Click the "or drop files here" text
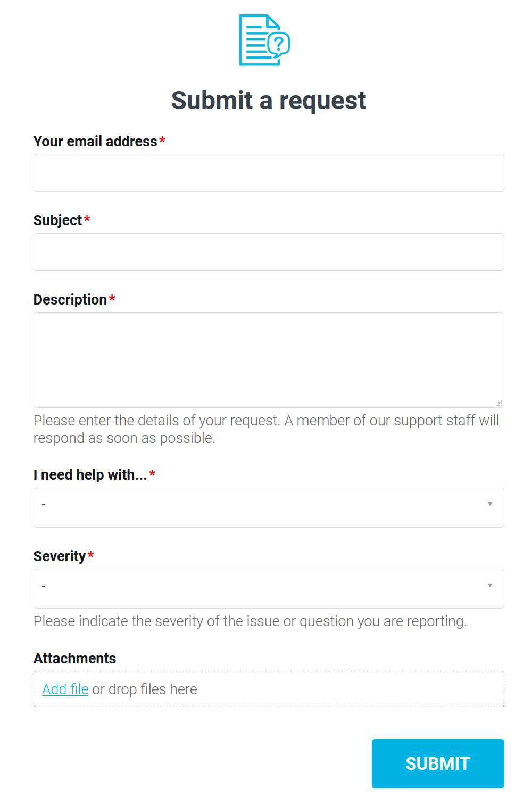This screenshot has height=805, width=532. click(145, 689)
